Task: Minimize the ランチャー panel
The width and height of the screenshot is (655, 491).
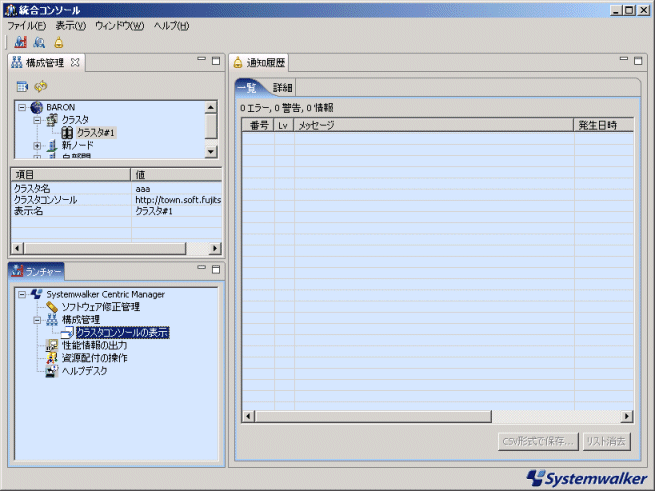Action: (x=201, y=268)
